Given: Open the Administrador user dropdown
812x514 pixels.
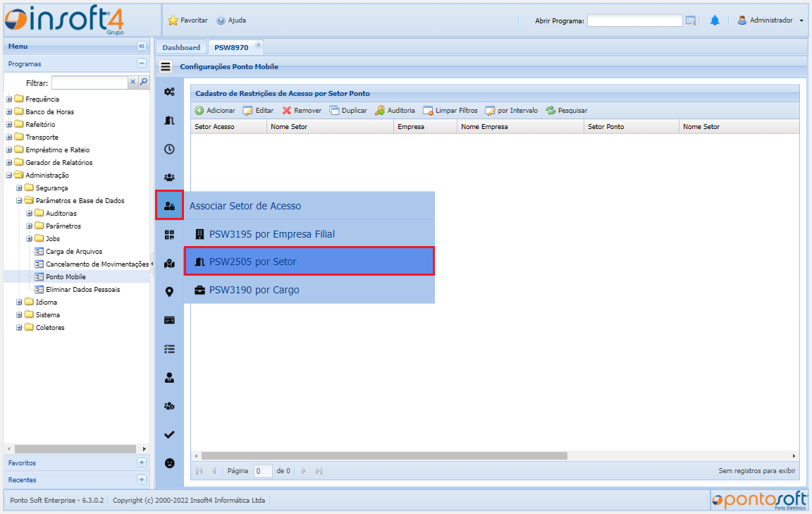Looking at the screenshot, I should tap(770, 20).
